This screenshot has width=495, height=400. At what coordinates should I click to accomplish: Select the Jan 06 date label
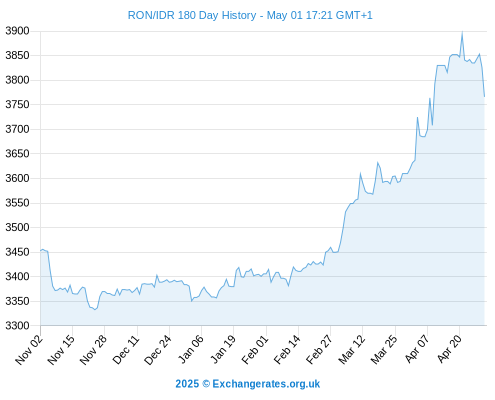pos(191,349)
